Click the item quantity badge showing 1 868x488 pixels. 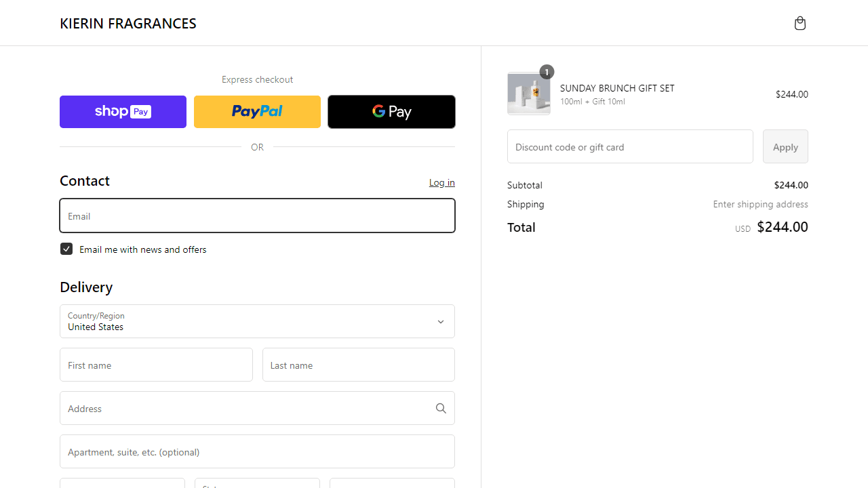pos(547,72)
